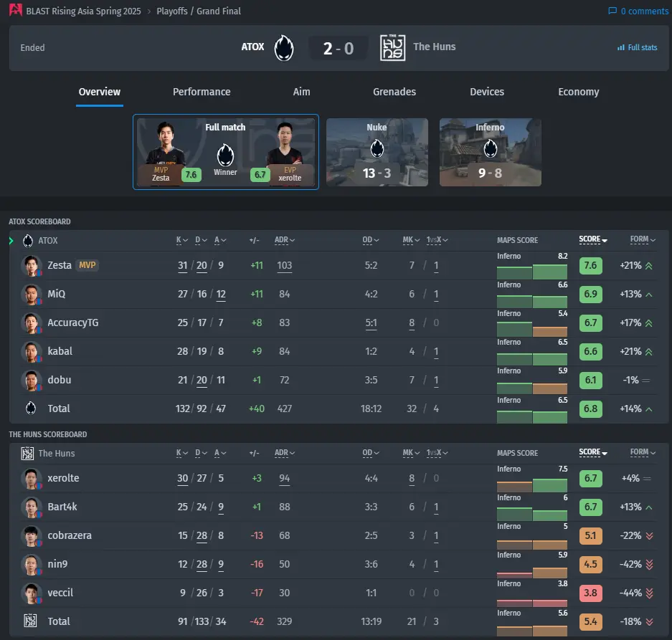672x640 pixels.
Task: Click dobu's player avatar
Action: [x=32, y=381]
